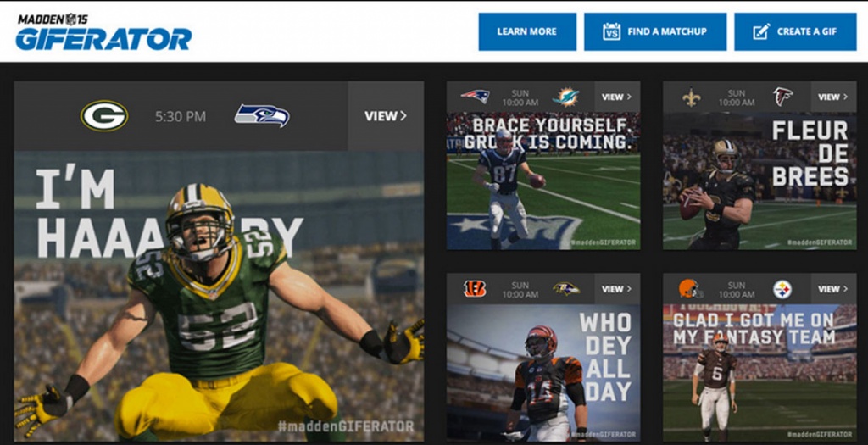The width and height of the screenshot is (868, 445).
Task: Click Sun 10:00 AM on Saints-Falcons card
Action: click(x=737, y=98)
